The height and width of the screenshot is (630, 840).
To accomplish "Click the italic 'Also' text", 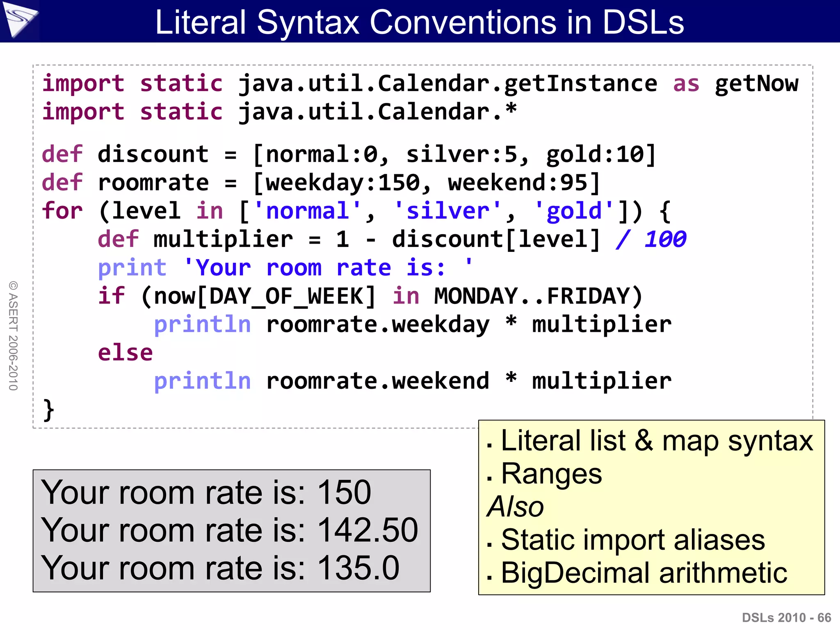I will tap(515, 507).
